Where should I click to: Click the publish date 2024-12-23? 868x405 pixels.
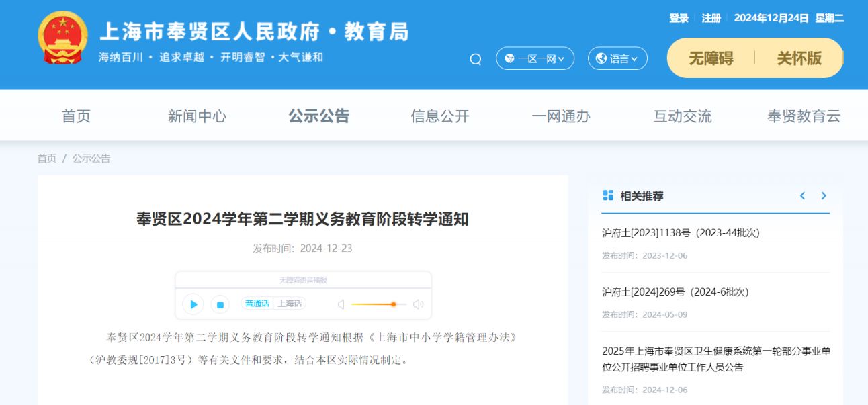coord(326,249)
